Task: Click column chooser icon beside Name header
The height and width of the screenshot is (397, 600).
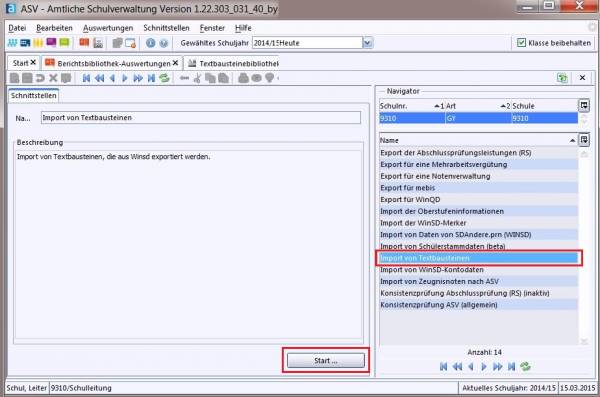Action: coord(584,140)
